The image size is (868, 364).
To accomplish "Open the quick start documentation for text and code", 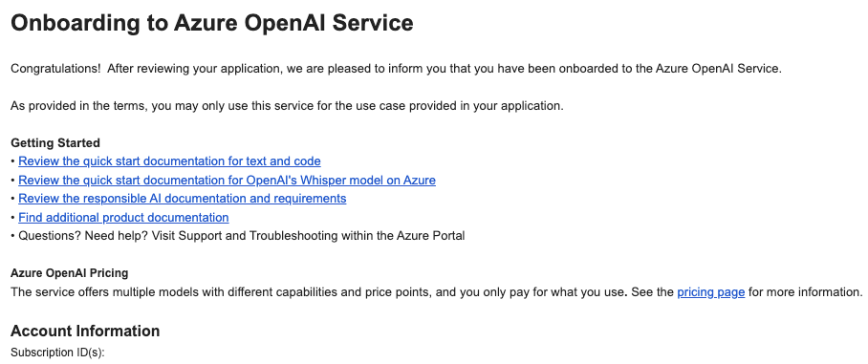I will pyautogui.click(x=169, y=161).
